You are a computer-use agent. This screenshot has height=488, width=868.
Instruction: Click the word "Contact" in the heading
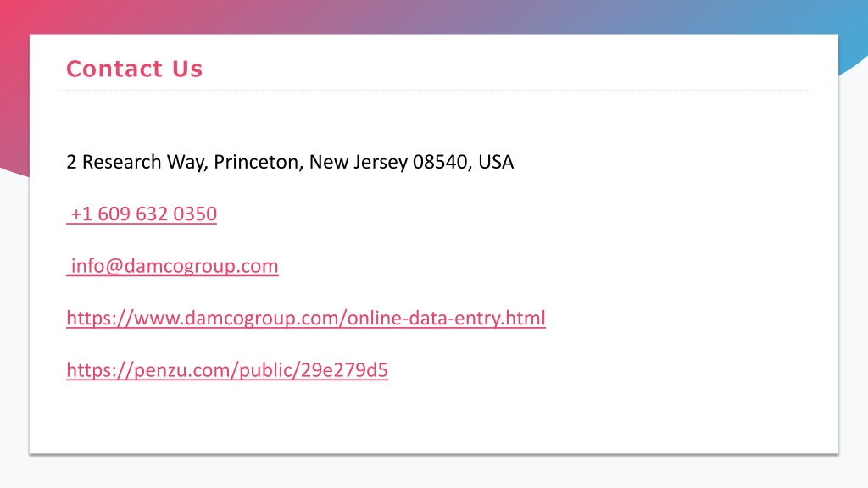pos(114,69)
